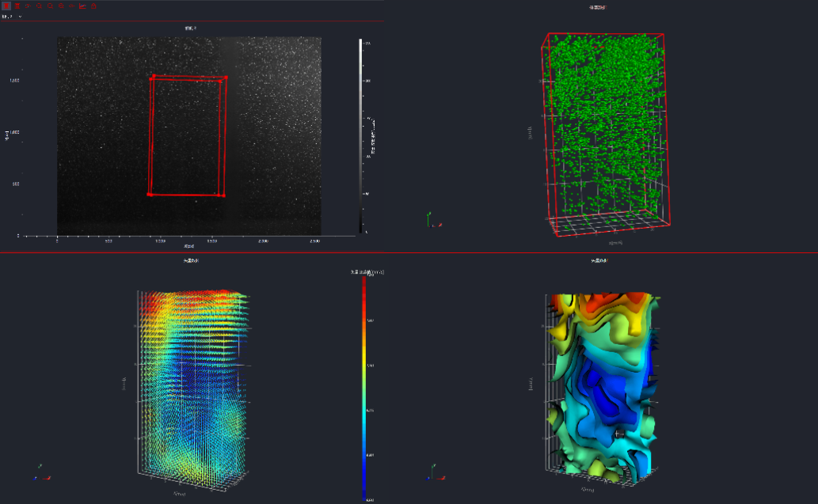Open the line chart tool icon
Screen dimensions: 818x504
(x=83, y=6)
